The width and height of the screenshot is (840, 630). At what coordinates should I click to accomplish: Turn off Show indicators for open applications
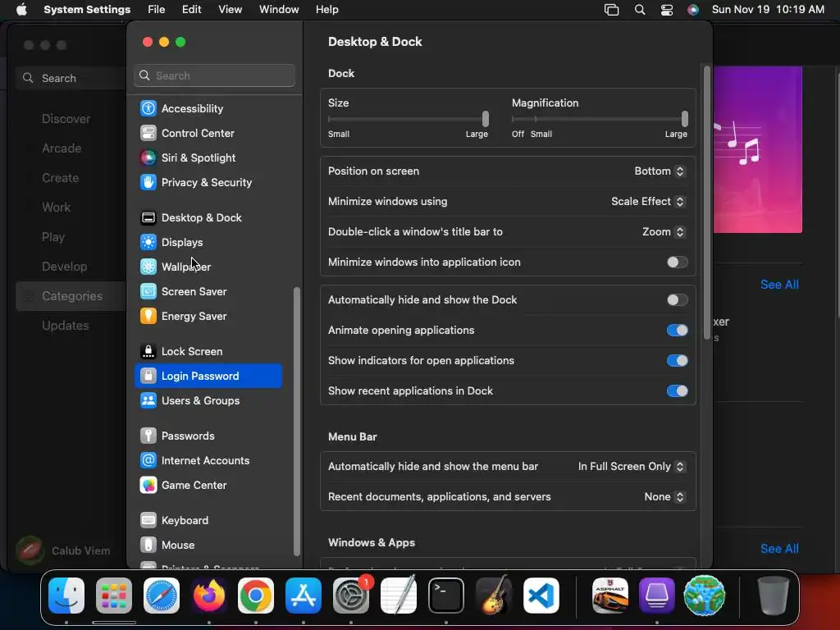[677, 361]
